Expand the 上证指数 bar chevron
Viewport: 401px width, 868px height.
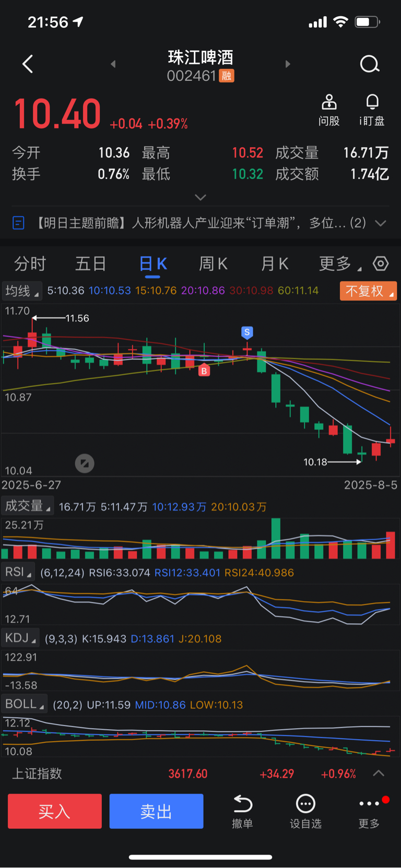point(379,774)
